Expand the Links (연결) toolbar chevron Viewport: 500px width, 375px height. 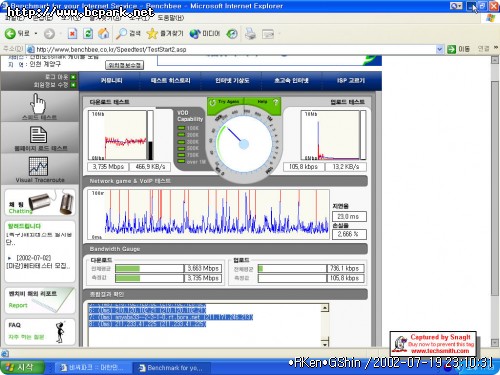(496, 48)
